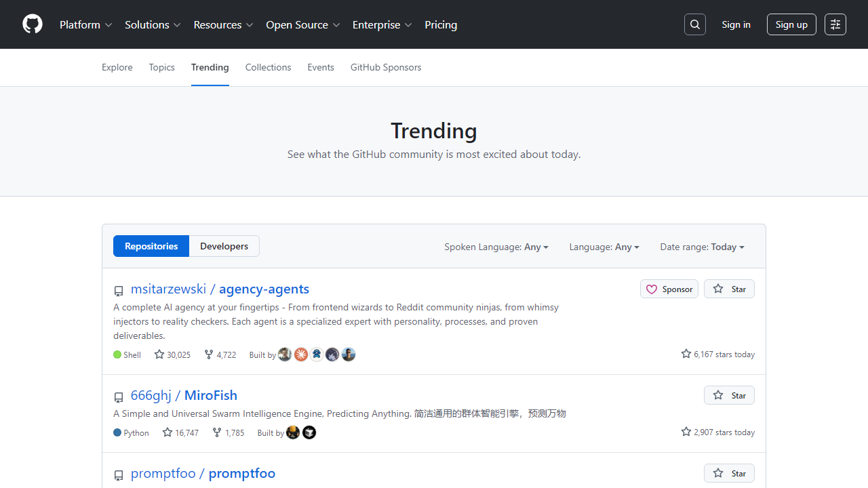Viewport: 868px width, 488px height.
Task: Click the blue Python language dot
Action: point(117,432)
